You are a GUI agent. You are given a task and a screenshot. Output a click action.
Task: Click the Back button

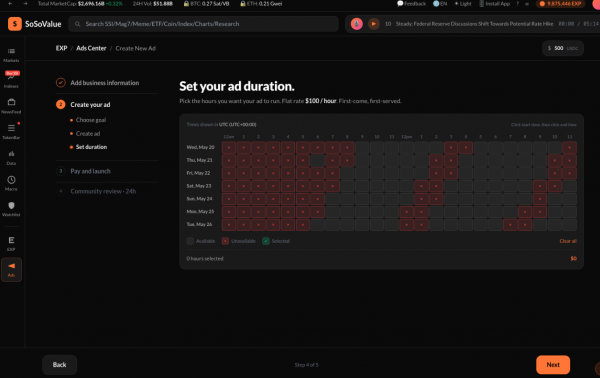click(59, 365)
